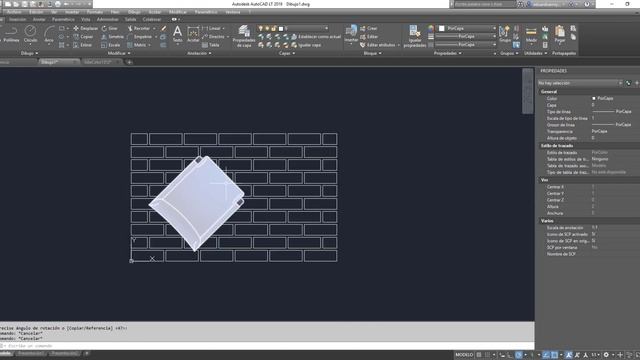Activate the Simetría (mirror) tool

pos(112,37)
